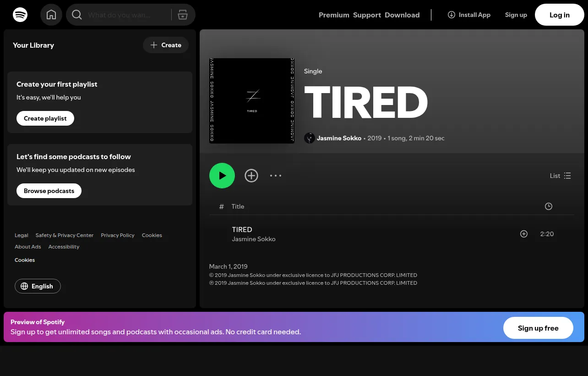Click 'Create your first playlist' heading
The height and width of the screenshot is (376, 588).
[x=57, y=84]
